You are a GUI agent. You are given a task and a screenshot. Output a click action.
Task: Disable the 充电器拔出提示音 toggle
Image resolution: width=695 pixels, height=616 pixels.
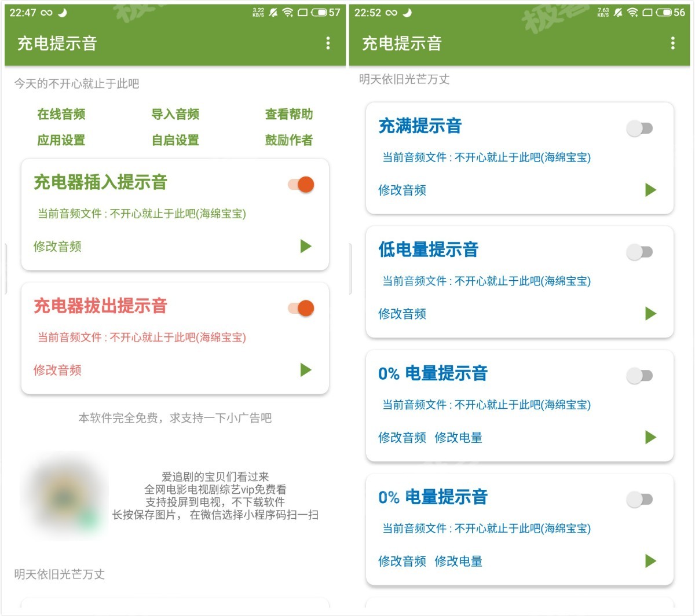coord(301,308)
